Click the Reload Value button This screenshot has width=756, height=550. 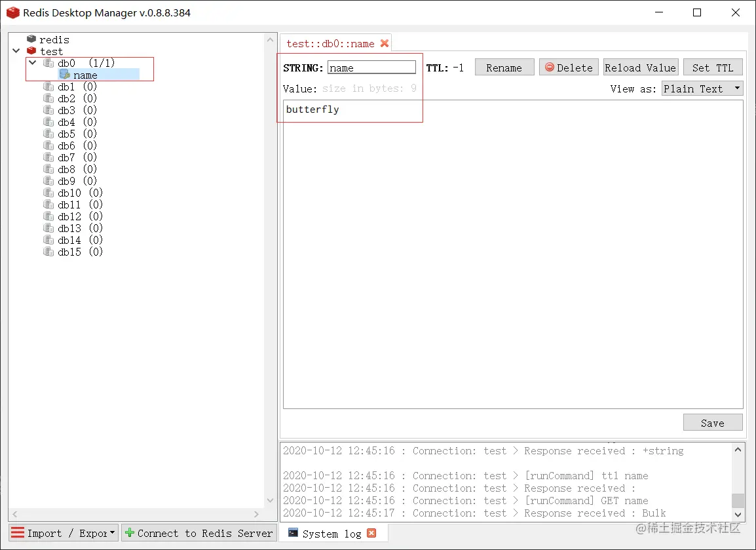641,68
